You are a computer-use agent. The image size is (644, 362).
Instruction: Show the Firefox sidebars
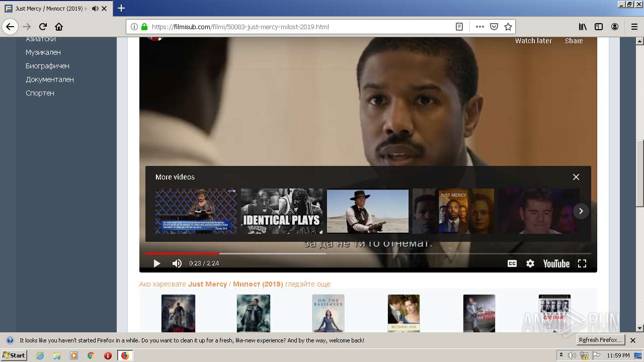click(599, 27)
